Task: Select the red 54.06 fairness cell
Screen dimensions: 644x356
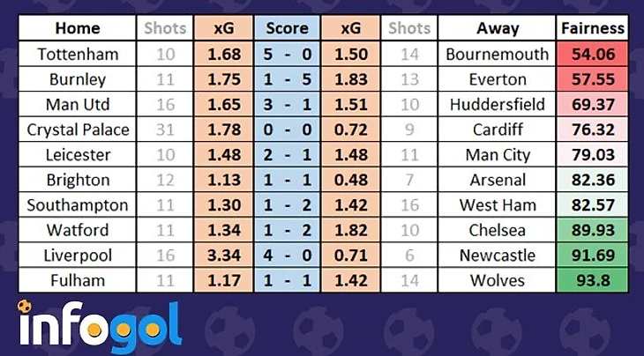Action: tap(592, 55)
